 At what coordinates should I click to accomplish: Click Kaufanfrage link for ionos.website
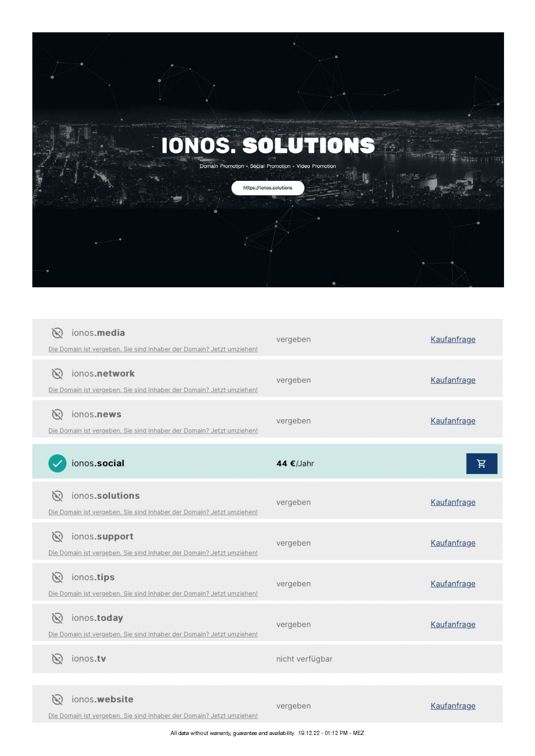453,706
